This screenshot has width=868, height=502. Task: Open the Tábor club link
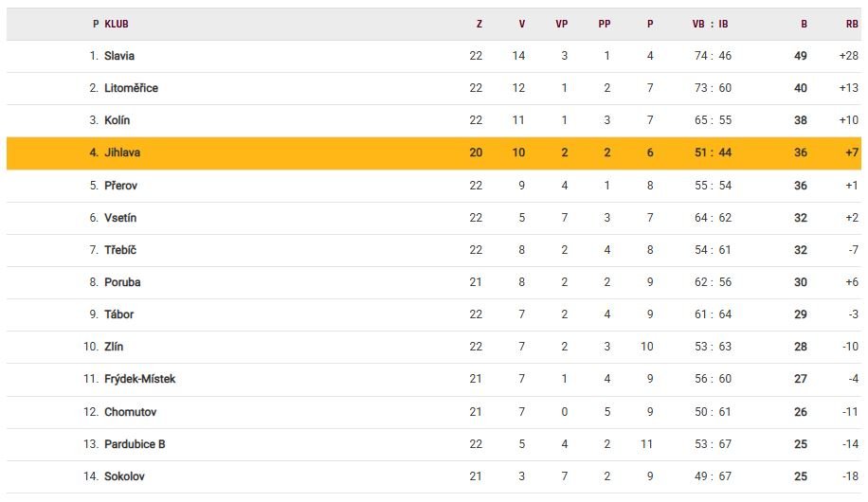click(119, 314)
